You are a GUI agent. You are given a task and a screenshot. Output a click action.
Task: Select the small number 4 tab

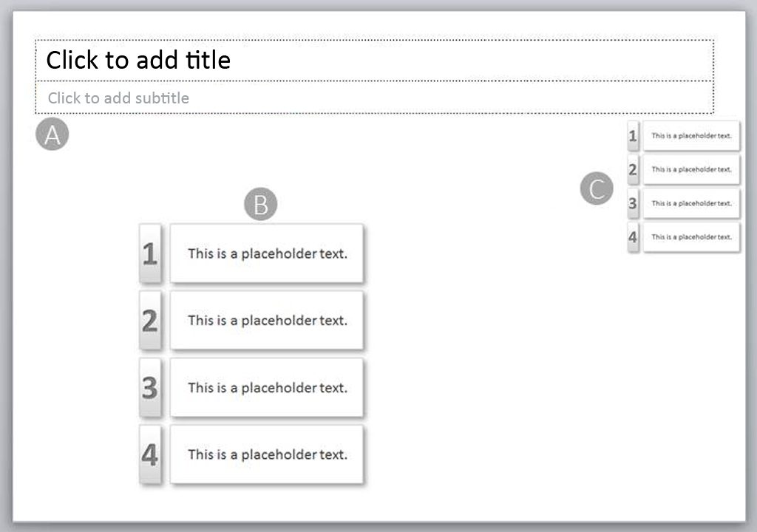pyautogui.click(x=633, y=237)
